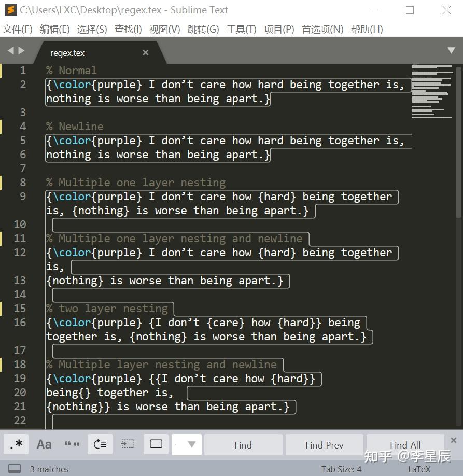Toggle case sensitive search option
This screenshot has width=463, height=476.
(44, 444)
